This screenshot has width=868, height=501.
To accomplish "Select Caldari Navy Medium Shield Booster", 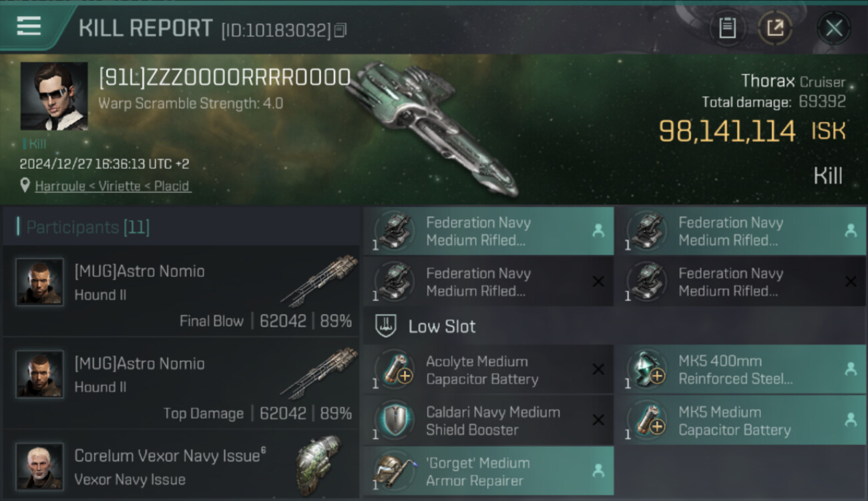I will coord(488,421).
